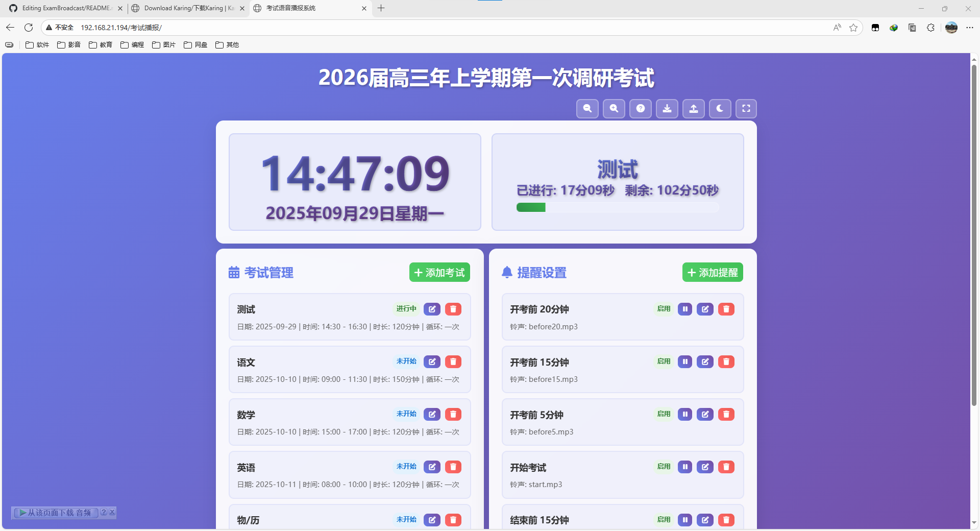This screenshot has width=980, height=531.
Task: Click the zoom in magnifier icon
Action: [614, 109]
